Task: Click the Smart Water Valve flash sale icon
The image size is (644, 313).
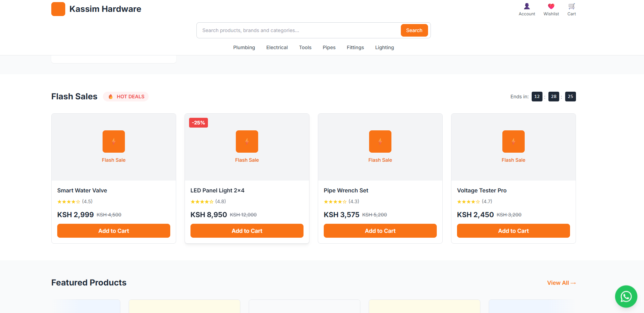Action: coord(114,142)
